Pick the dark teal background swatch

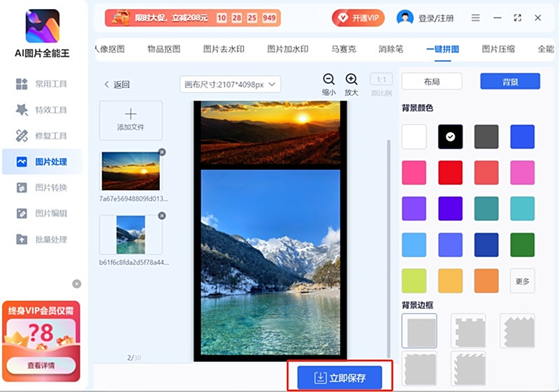point(486,208)
